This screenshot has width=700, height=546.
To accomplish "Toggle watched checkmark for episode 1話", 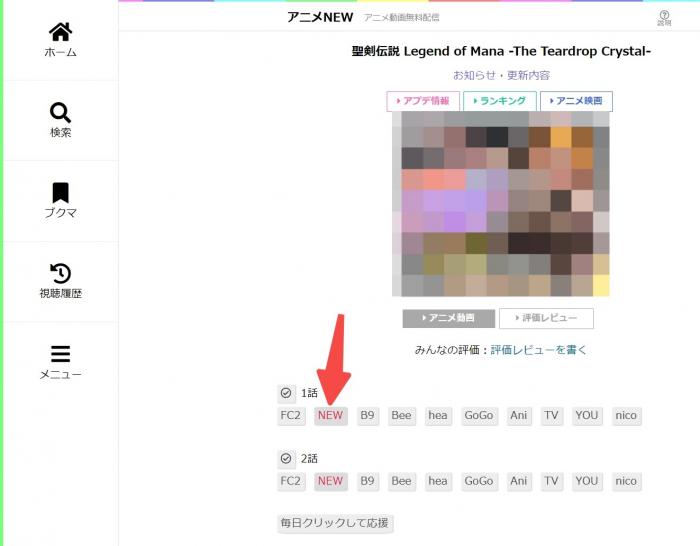I will click(286, 393).
